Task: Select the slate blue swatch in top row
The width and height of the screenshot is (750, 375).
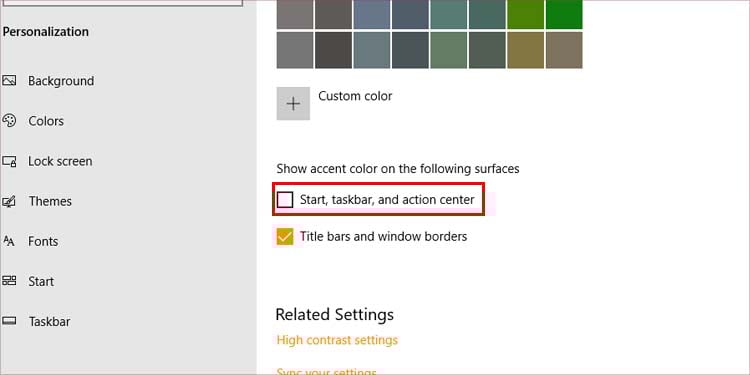Action: [x=372, y=15]
